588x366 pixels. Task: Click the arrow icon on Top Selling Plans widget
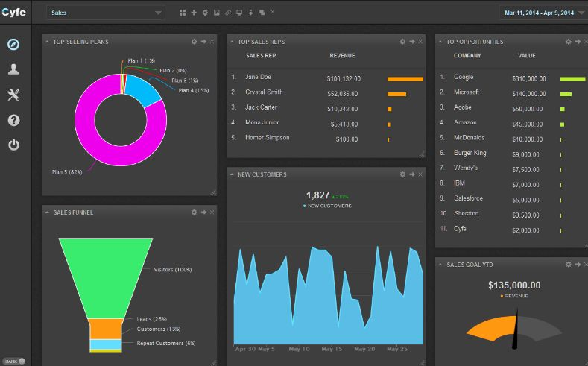203,42
